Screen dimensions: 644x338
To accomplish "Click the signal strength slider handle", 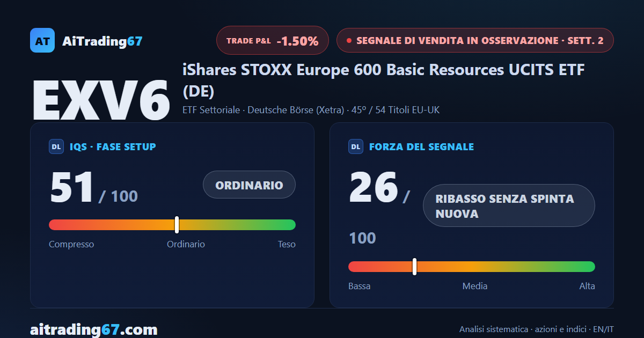I will point(414,267).
